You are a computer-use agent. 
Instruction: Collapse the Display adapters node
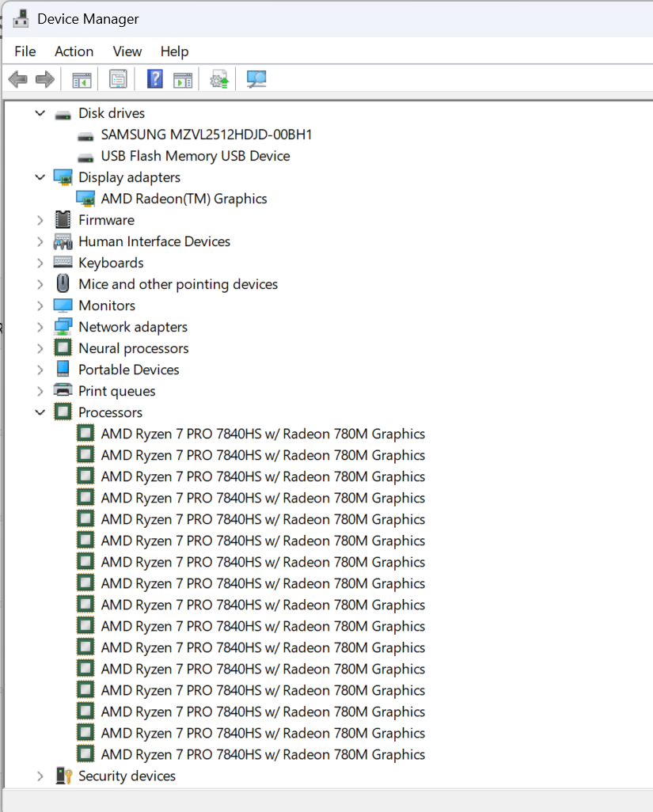point(40,177)
